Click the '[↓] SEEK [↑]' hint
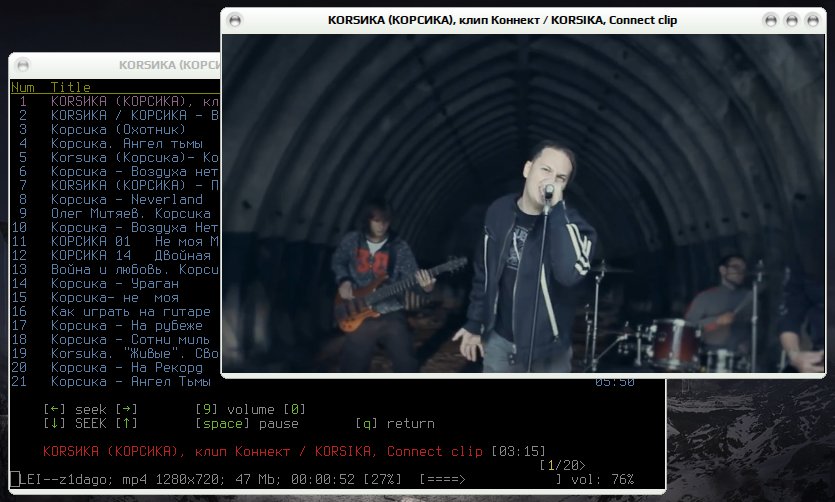The width and height of the screenshot is (835, 502). pos(91,423)
